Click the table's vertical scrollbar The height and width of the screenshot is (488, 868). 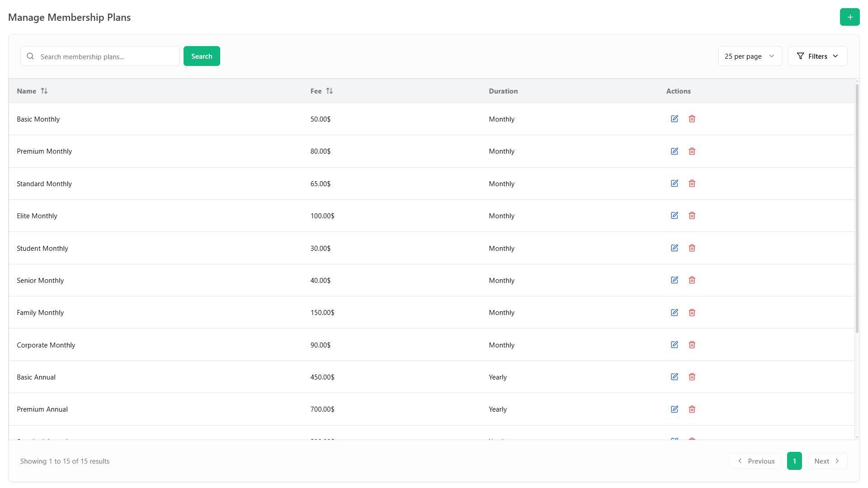tap(857, 208)
